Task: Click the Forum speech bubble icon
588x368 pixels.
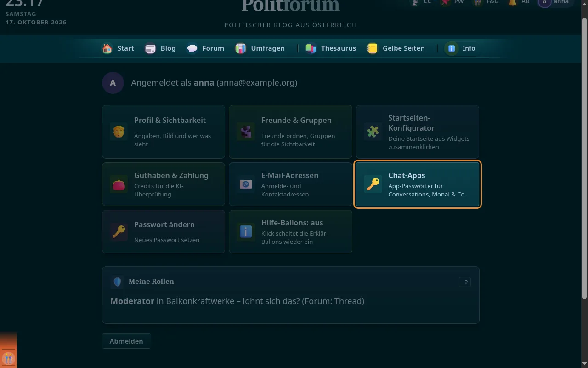Action: (x=192, y=48)
